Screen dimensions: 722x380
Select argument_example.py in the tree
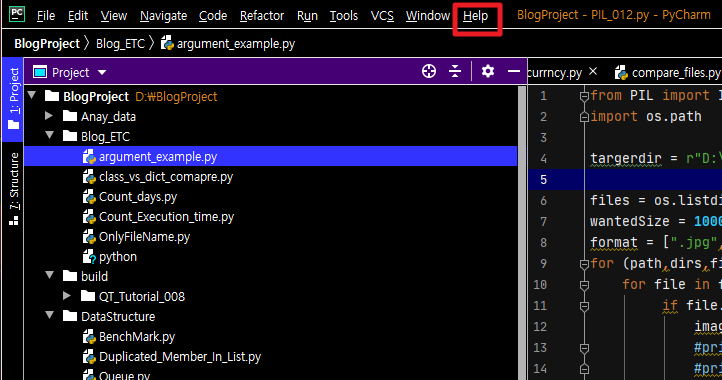[271, 157]
